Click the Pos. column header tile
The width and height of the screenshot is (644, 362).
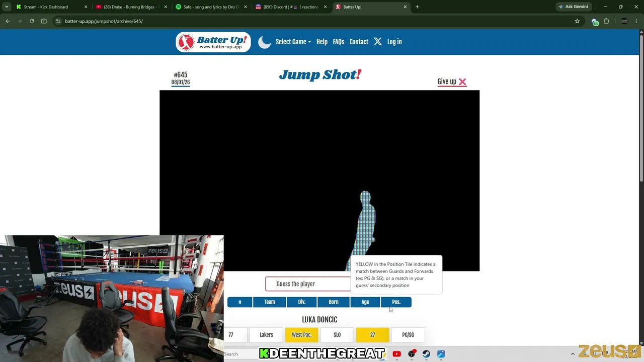(396, 302)
